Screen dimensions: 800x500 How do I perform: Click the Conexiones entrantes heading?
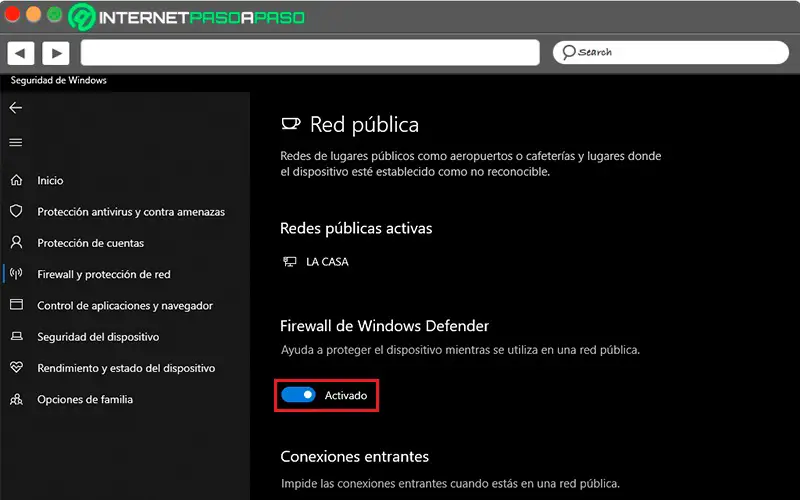click(355, 456)
